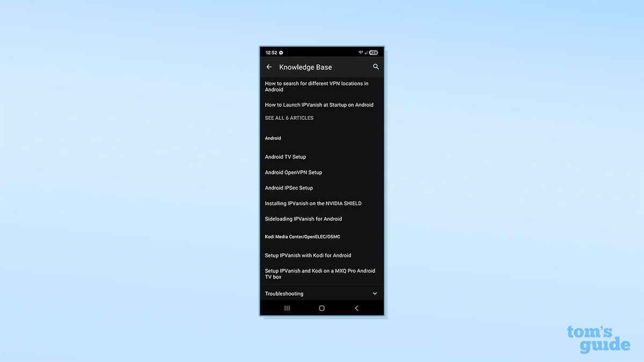Tap the Knowledge Base title text

click(x=305, y=67)
